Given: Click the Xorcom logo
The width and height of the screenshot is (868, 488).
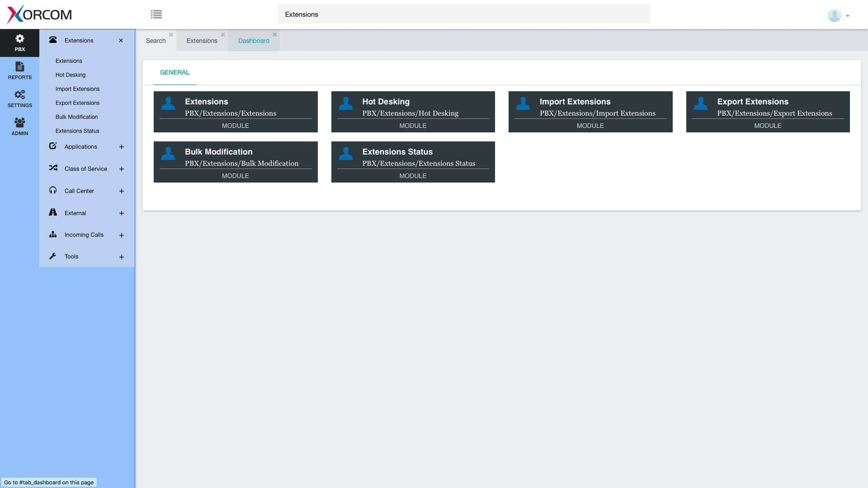Looking at the screenshot, I should (x=40, y=14).
